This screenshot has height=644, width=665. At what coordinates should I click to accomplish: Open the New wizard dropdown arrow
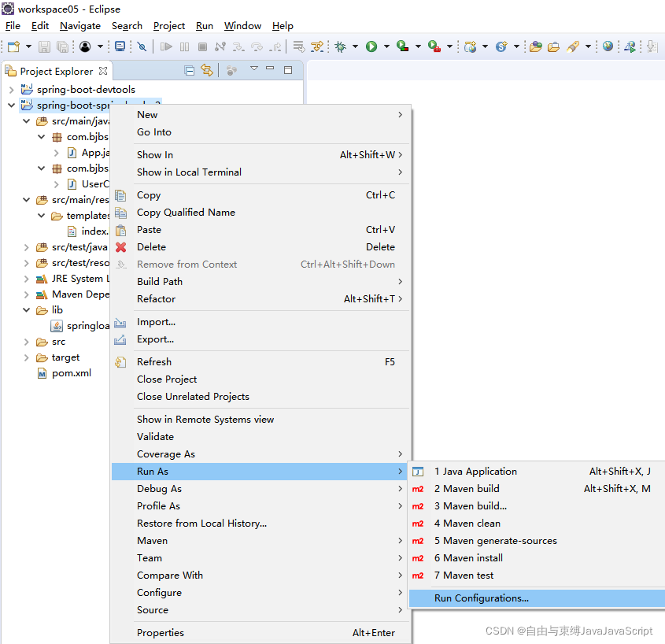pos(28,46)
